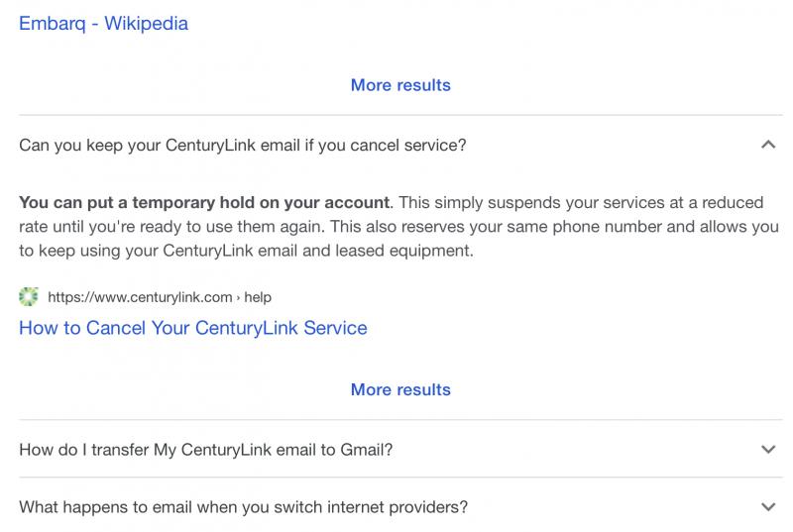Click the down chevron beside the Gmail transfer question
This screenshot has height=532, width=793.
(x=768, y=449)
